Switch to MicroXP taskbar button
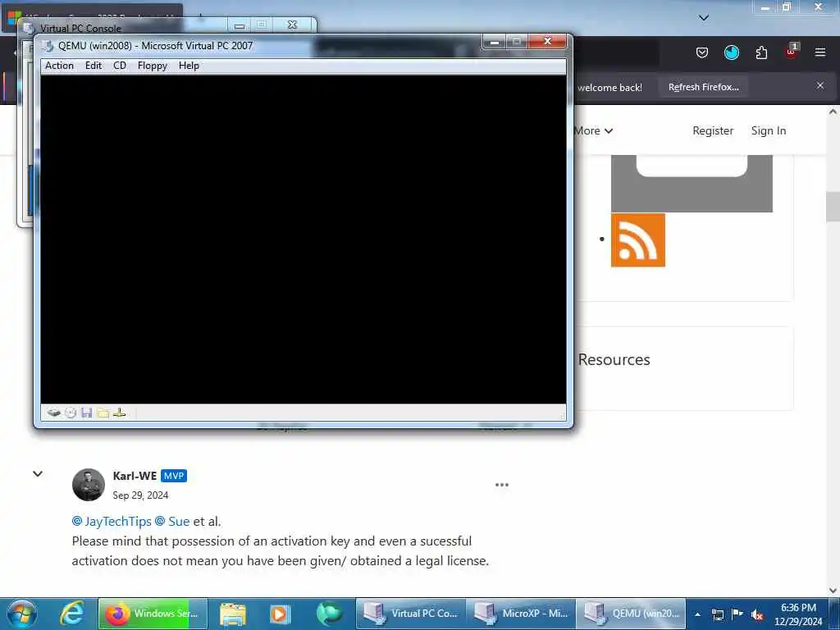Viewport: 840px width, 630px height. coord(521,614)
